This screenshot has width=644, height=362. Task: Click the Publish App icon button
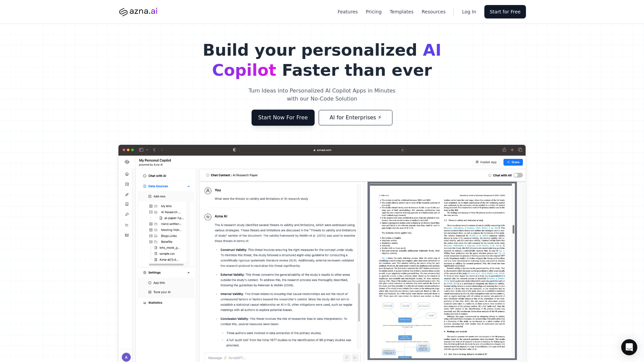477,162
